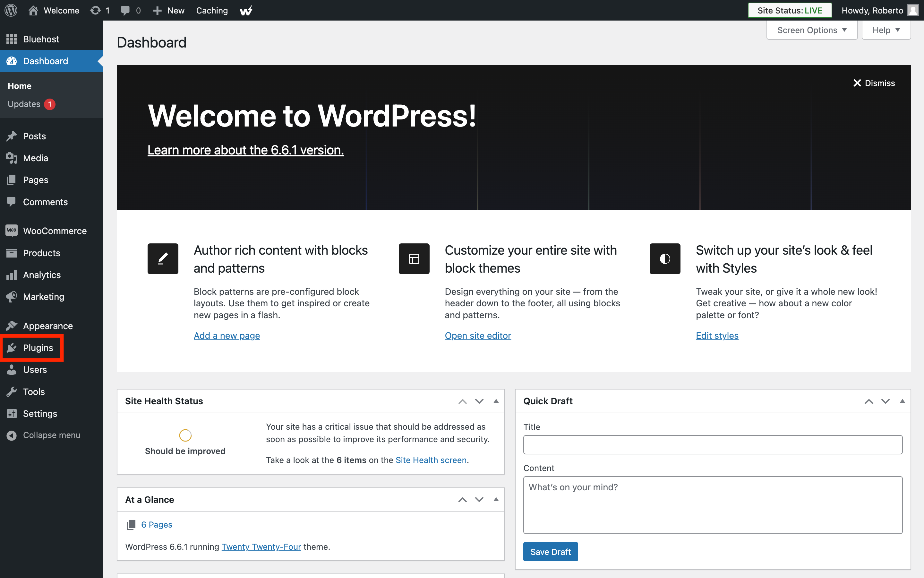Click the Users person icon

tap(12, 369)
